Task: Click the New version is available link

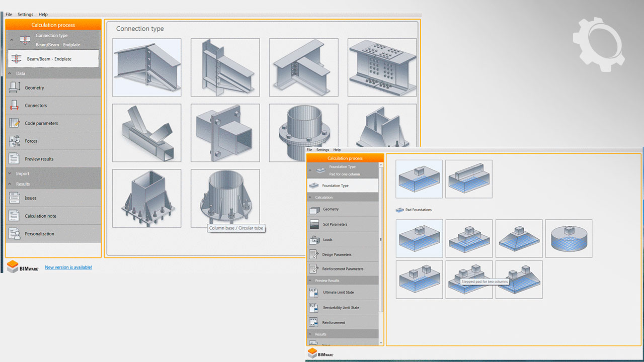Action: pos(68,267)
